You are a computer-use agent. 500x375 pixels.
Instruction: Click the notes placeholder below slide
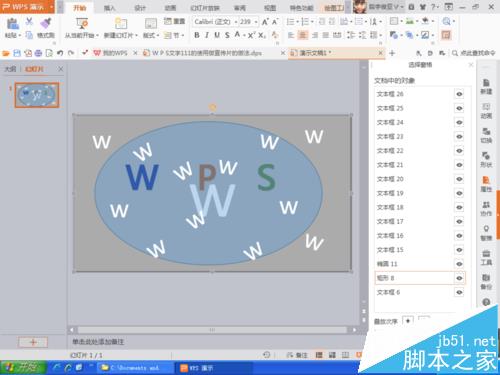[98, 341]
